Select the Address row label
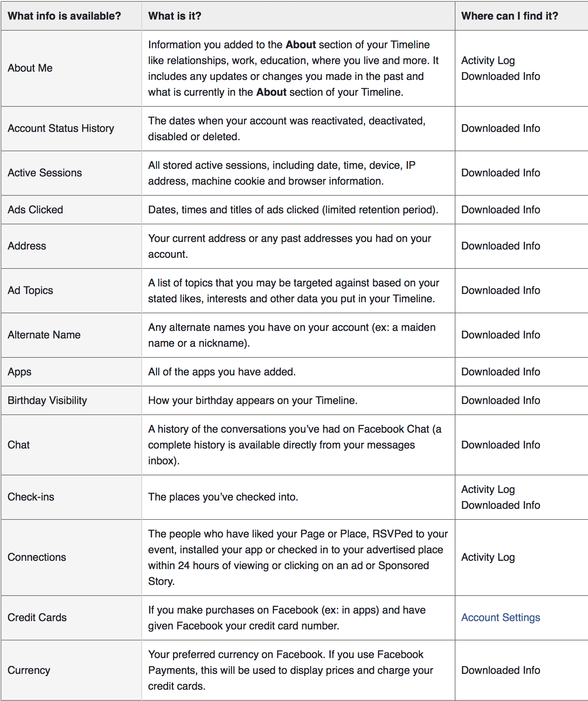 (x=27, y=246)
